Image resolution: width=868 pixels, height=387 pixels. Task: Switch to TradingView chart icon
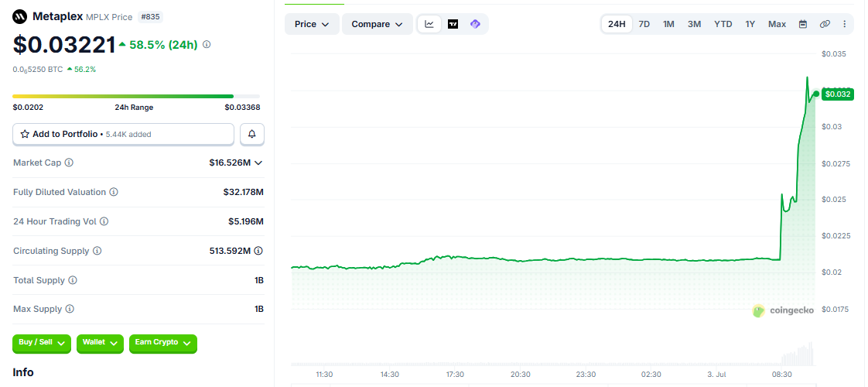pyautogui.click(x=453, y=24)
